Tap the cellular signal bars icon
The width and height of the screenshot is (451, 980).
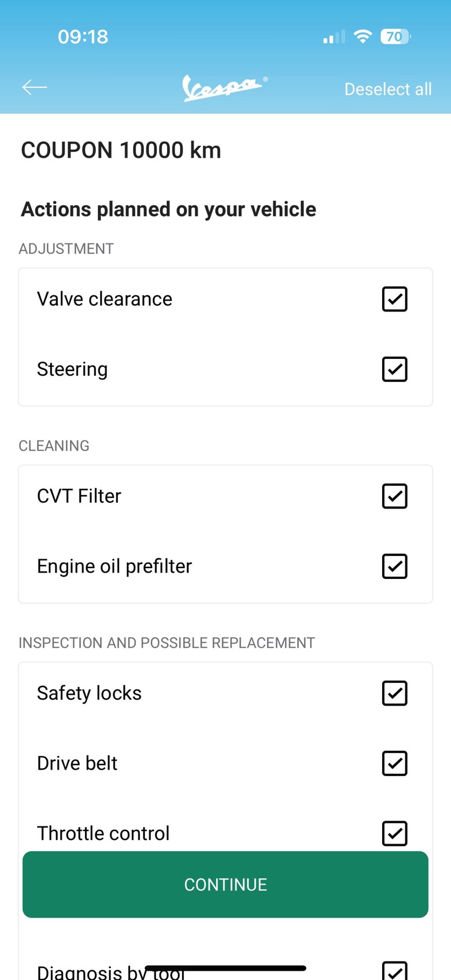pos(334,37)
